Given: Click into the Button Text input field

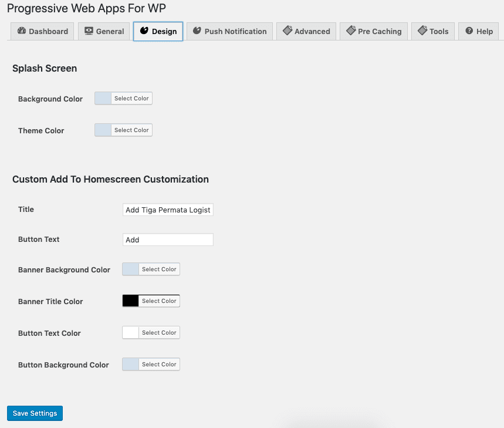Looking at the screenshot, I should point(168,240).
